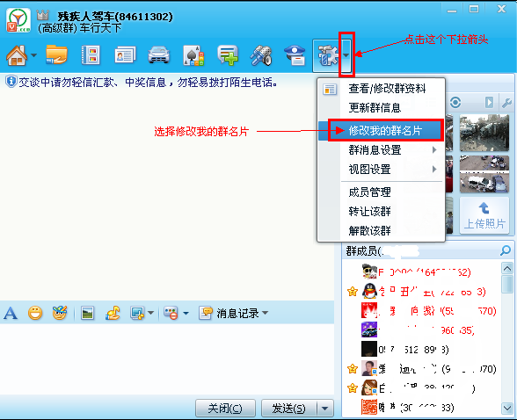Open 消息记录 message history
This screenshot has height=420, width=517.
coord(229,313)
